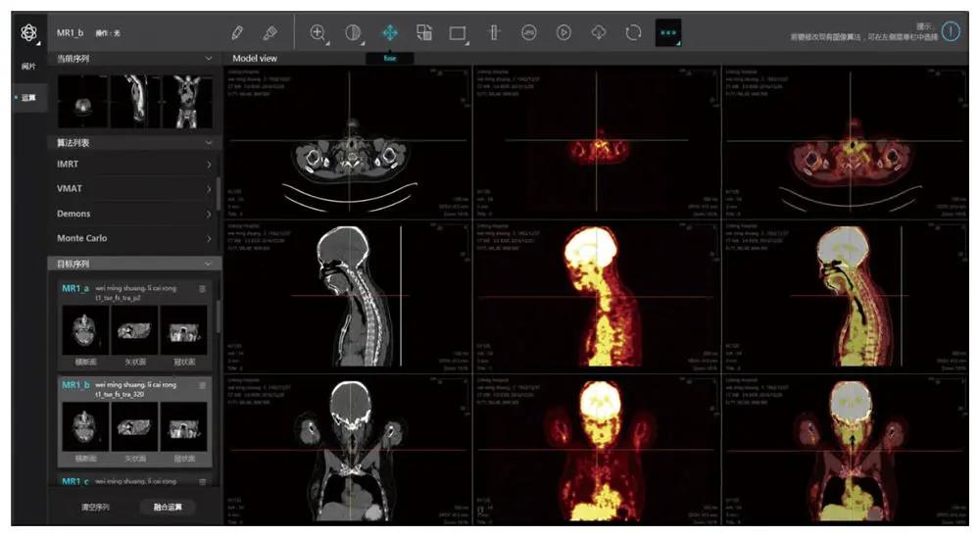Select the eyedropper tool
Image resolution: width=980 pixels, height=537 pixels.
point(270,32)
